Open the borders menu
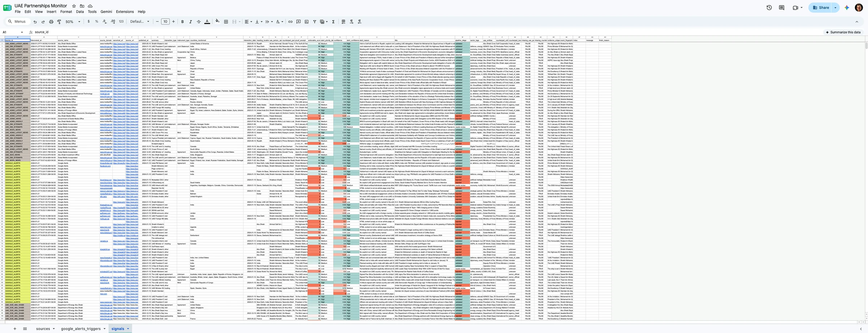Screen dimensions: 868x333 pyautogui.click(x=226, y=22)
